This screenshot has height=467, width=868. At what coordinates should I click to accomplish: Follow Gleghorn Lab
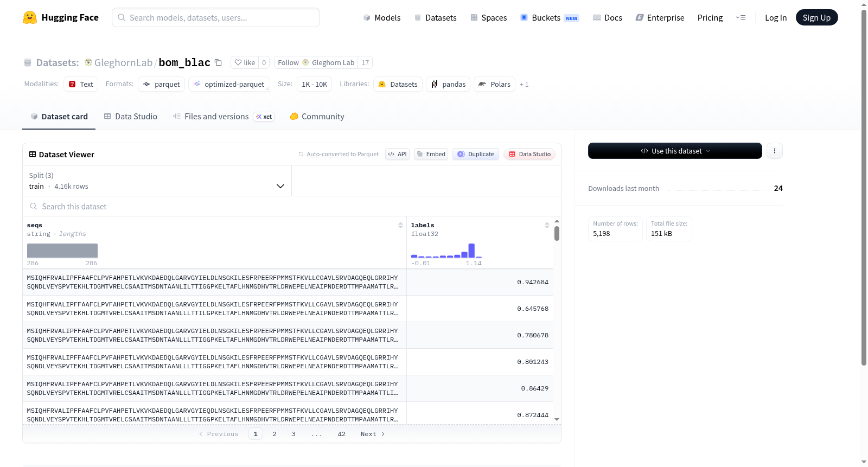pos(316,62)
